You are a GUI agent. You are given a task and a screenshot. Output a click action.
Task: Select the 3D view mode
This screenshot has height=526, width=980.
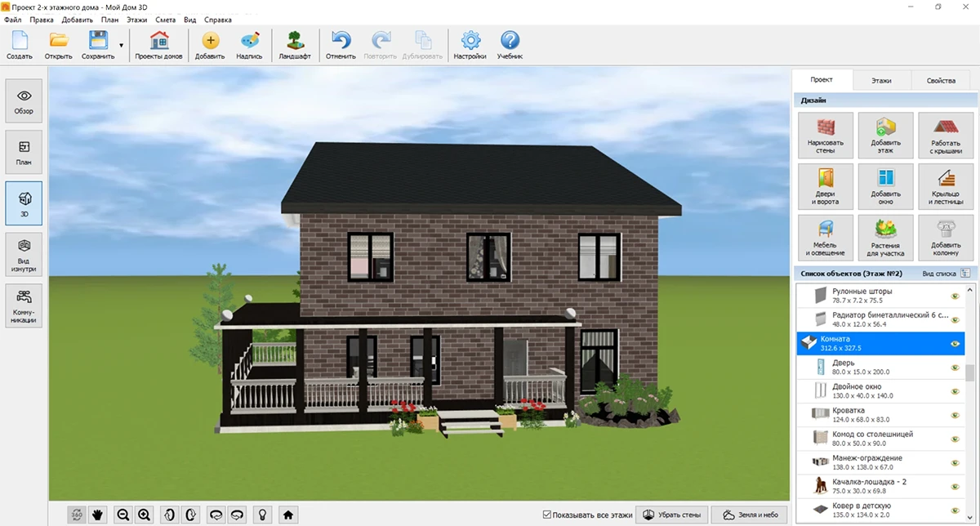click(x=24, y=203)
